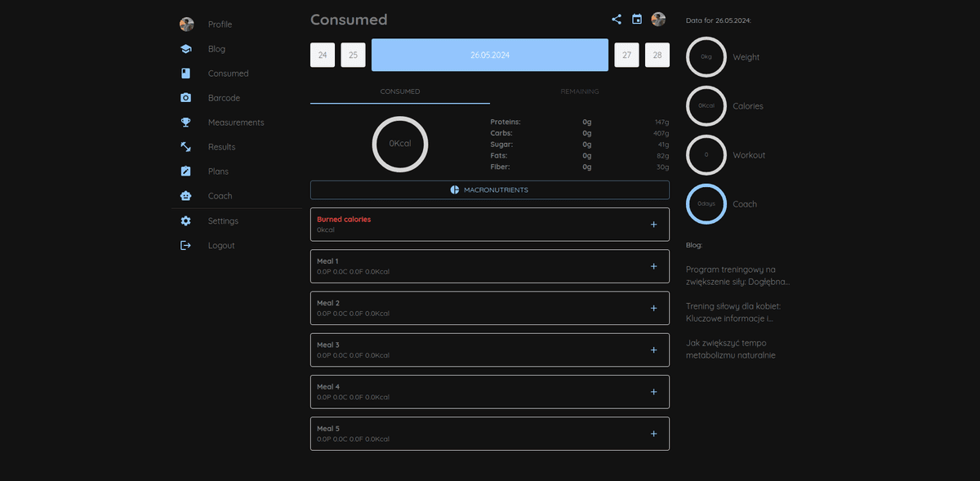Select day 27 in date strip

pyautogui.click(x=626, y=56)
